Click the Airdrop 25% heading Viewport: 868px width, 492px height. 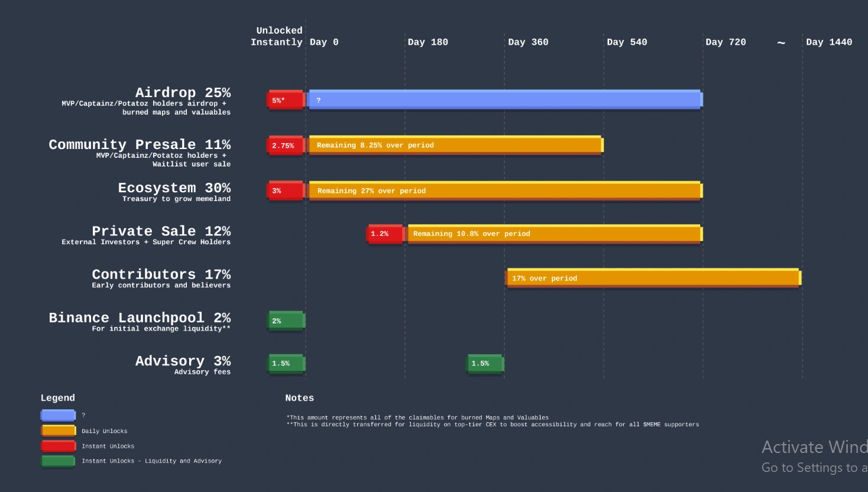coord(183,93)
